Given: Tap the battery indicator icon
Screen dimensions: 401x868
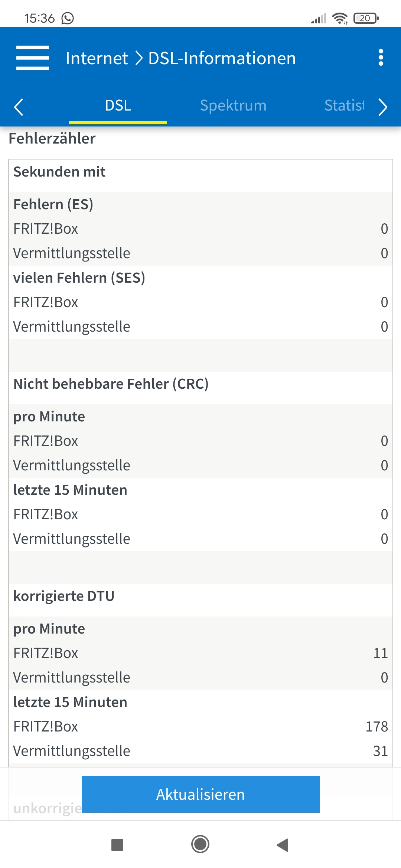Looking at the screenshot, I should 366,18.
